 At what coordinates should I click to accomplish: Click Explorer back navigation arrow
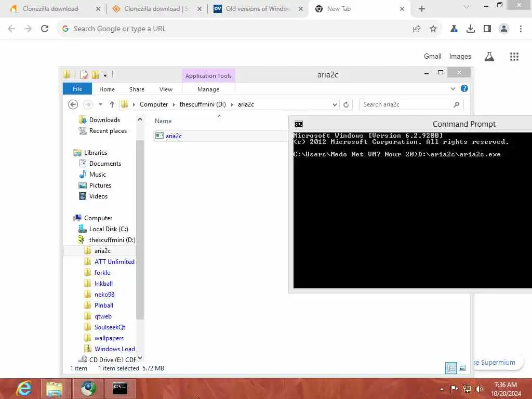pyautogui.click(x=73, y=104)
